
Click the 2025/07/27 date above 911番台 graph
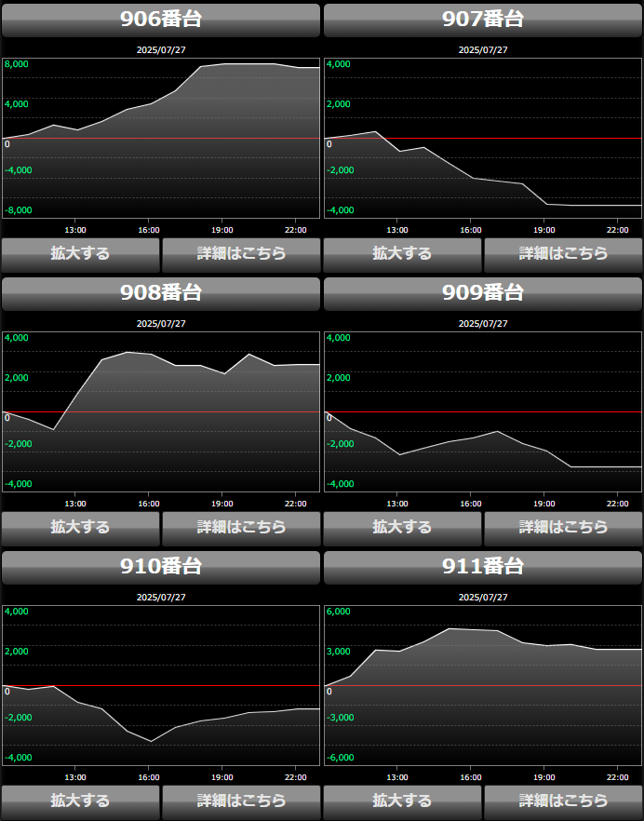click(x=483, y=598)
